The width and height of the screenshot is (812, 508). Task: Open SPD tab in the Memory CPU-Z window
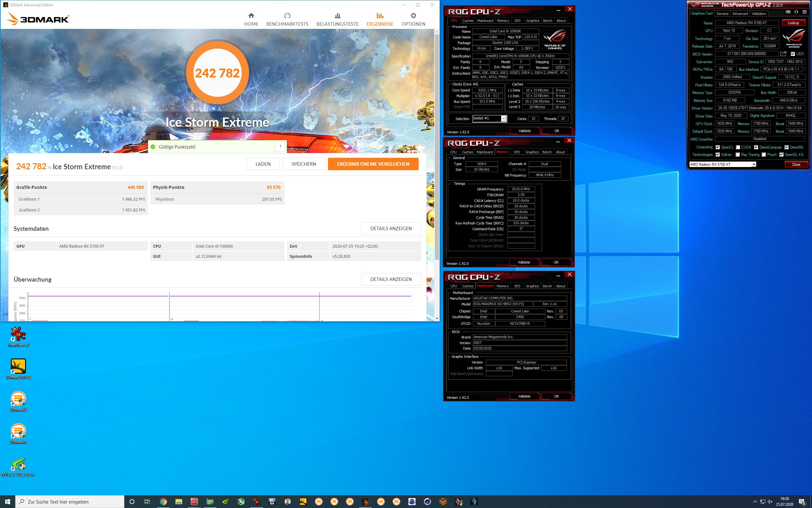[x=517, y=152]
